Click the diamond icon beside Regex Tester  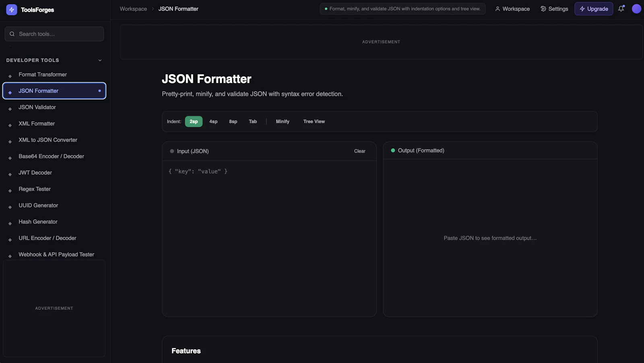[x=10, y=191]
